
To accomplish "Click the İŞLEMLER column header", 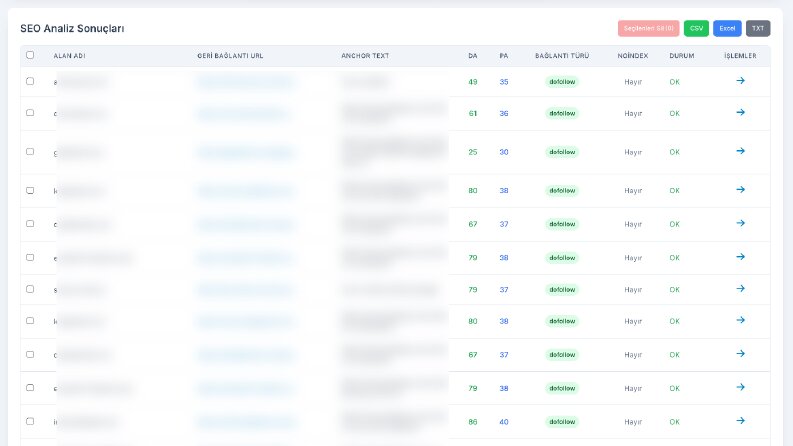I will [740, 56].
